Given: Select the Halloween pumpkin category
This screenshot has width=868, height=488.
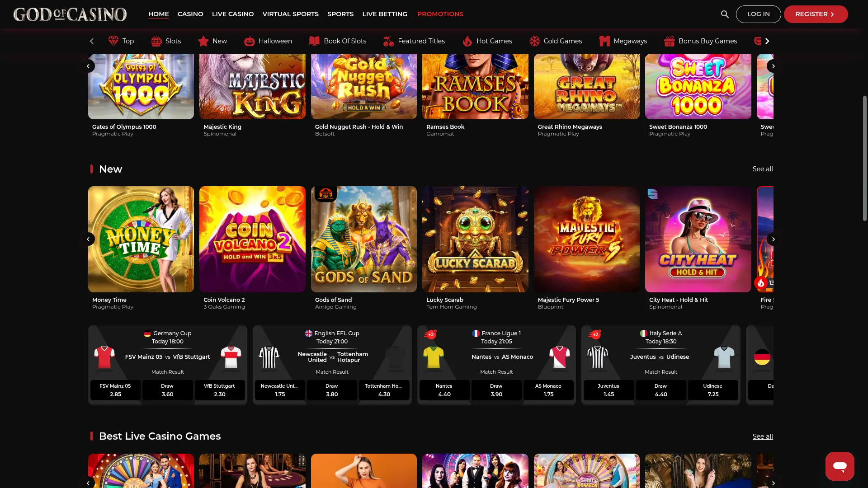Looking at the screenshot, I should (268, 41).
